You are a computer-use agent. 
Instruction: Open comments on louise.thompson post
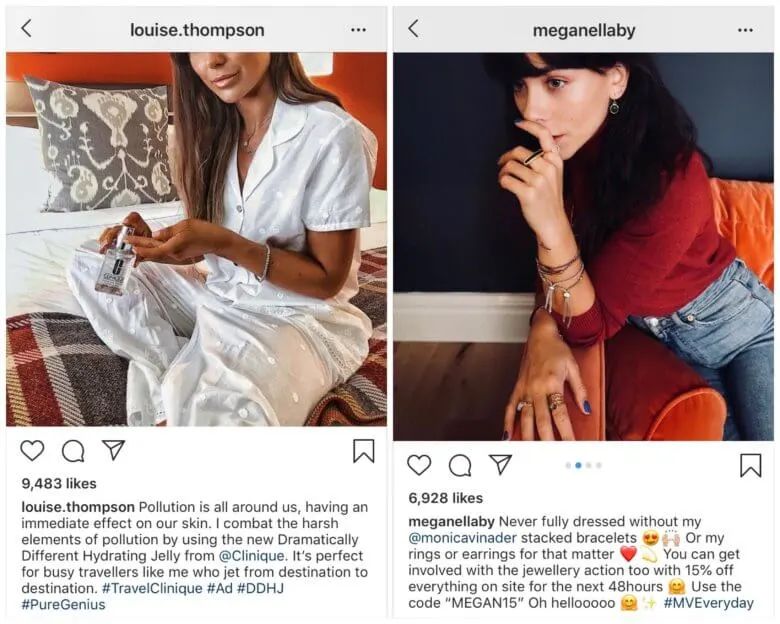point(73,451)
